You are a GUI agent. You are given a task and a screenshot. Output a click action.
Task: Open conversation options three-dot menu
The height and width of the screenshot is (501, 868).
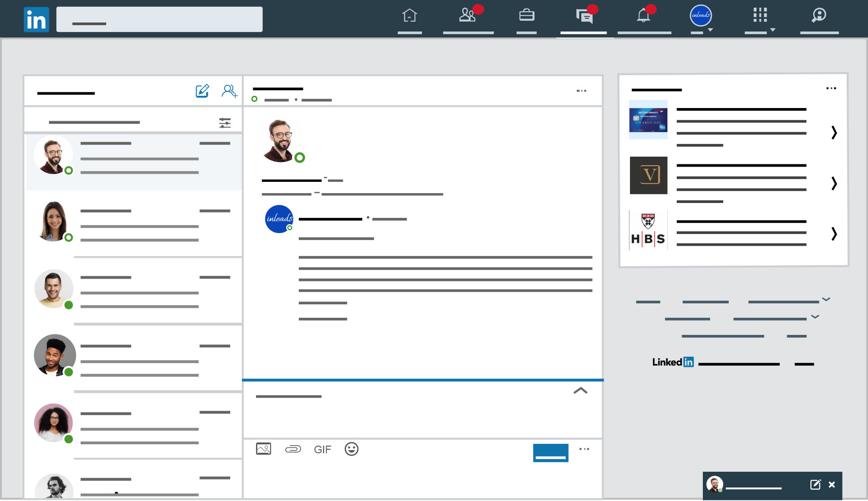(581, 91)
